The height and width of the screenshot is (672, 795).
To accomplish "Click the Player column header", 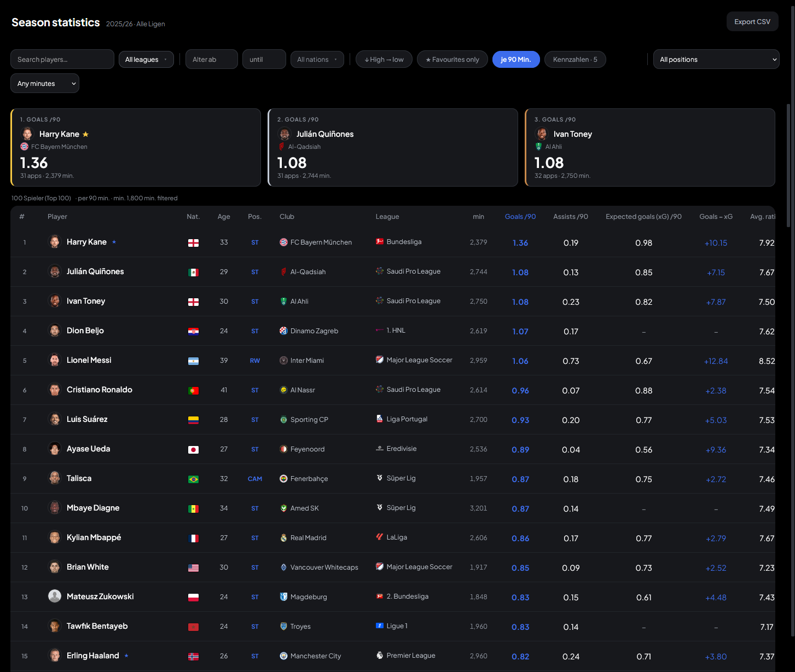I will pyautogui.click(x=57, y=217).
